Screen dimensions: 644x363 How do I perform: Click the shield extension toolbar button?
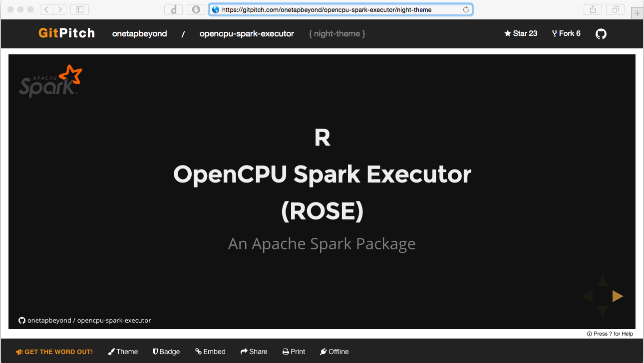tap(196, 9)
